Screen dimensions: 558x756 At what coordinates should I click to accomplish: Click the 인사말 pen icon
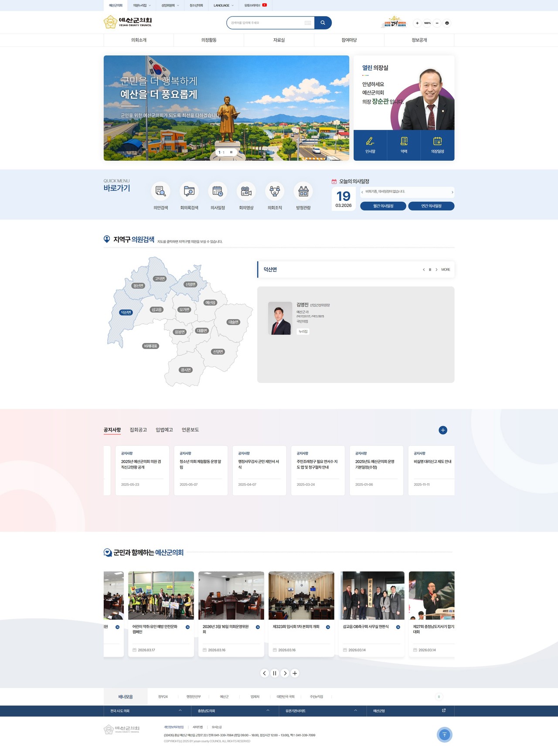tap(370, 141)
